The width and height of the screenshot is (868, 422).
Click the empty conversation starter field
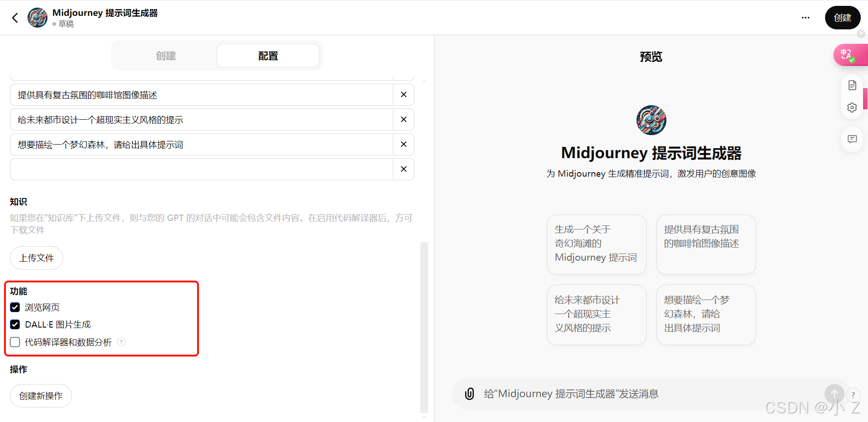pyautogui.click(x=202, y=169)
